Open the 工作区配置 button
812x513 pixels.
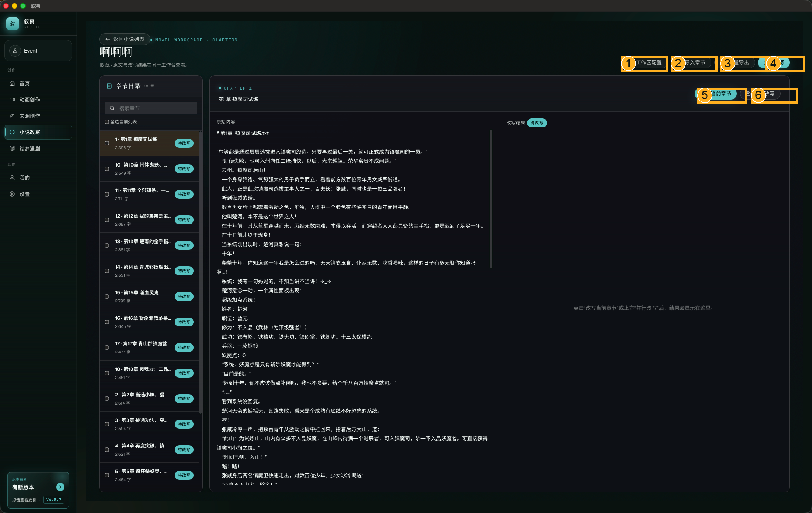(644, 63)
